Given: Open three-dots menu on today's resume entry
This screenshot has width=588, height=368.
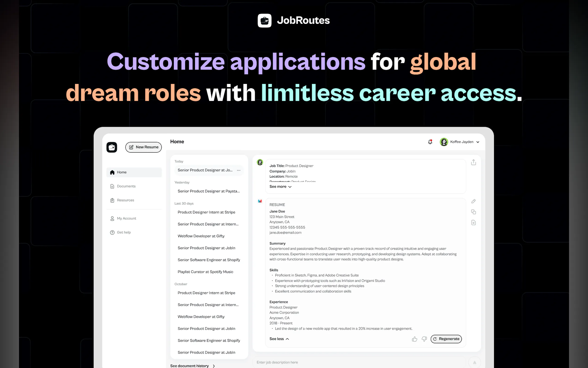Looking at the screenshot, I should [238, 170].
